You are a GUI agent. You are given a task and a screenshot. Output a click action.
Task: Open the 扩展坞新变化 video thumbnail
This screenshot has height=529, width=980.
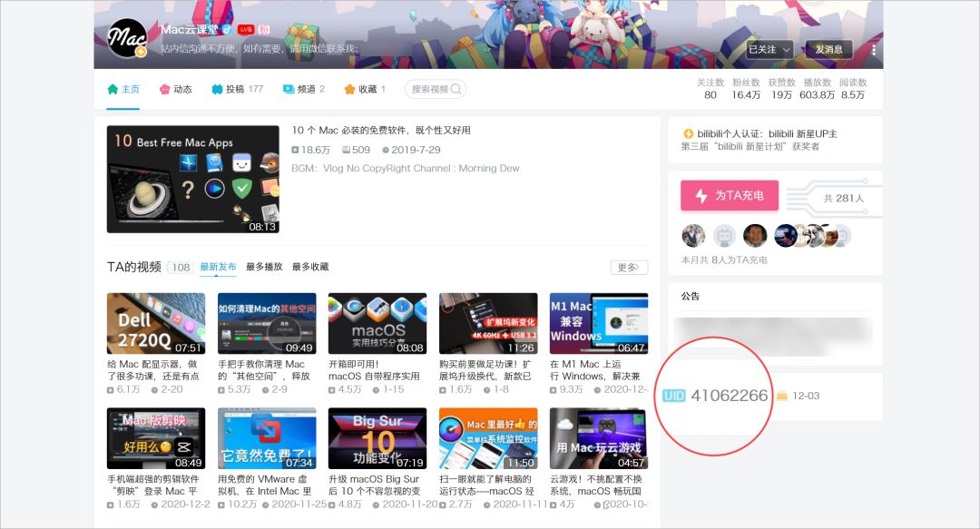click(x=488, y=323)
